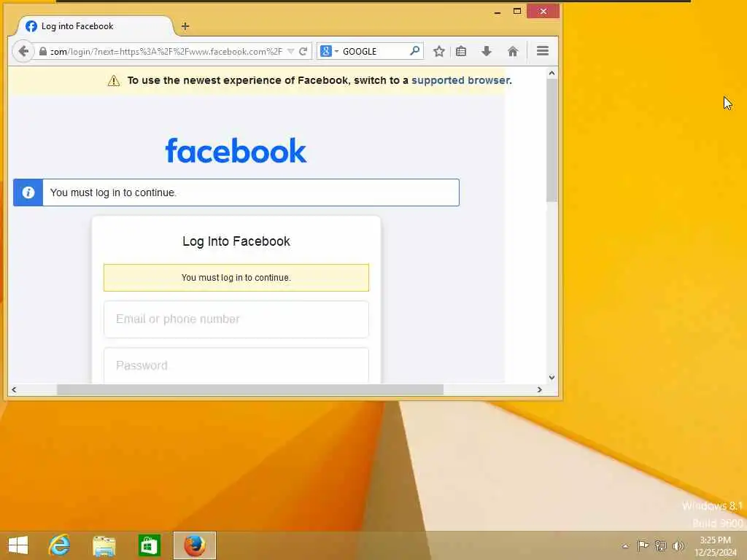The image size is (747, 560).
Task: Open the Google search engine selector
Action: click(x=329, y=51)
